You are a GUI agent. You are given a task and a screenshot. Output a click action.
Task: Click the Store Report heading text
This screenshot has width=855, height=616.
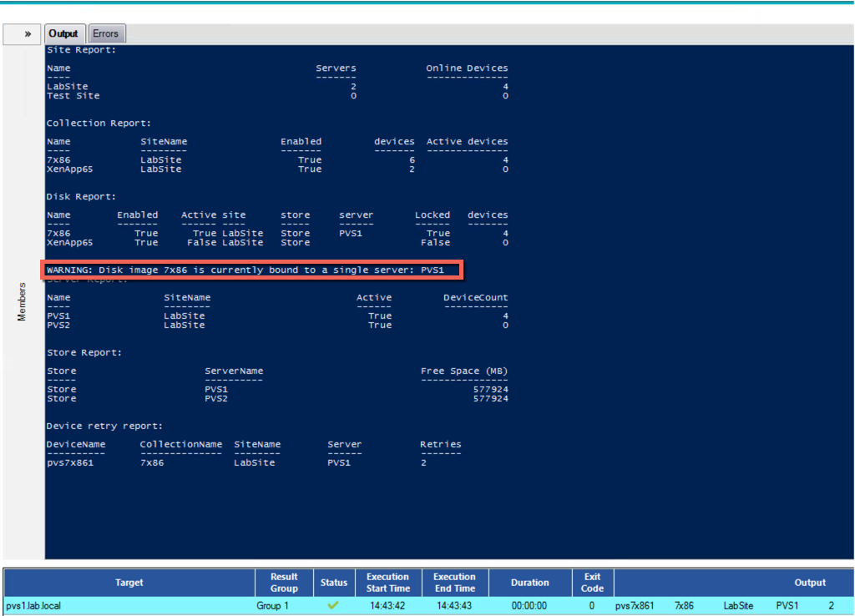click(84, 352)
